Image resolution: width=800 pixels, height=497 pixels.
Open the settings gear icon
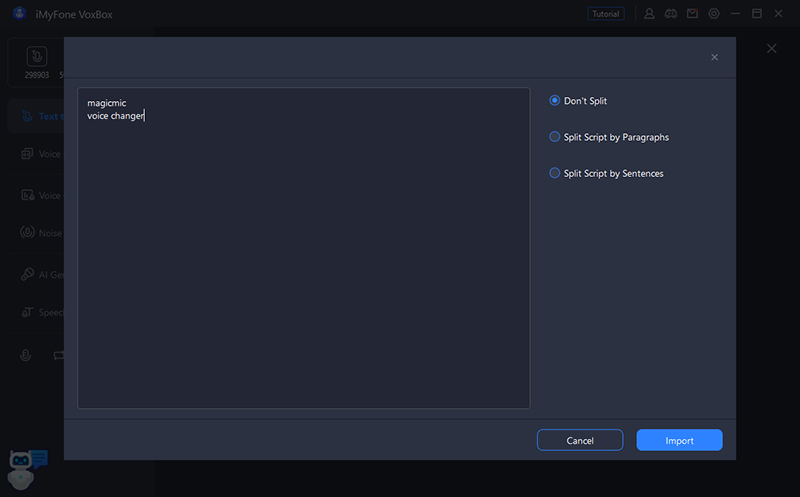click(x=714, y=14)
